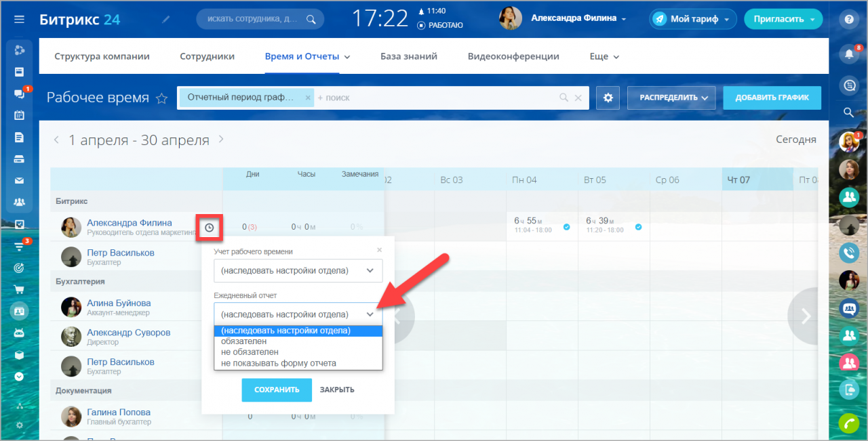Open the mail envelope icon in left sidebar
Image resolution: width=868 pixels, height=441 pixels.
pyautogui.click(x=19, y=180)
